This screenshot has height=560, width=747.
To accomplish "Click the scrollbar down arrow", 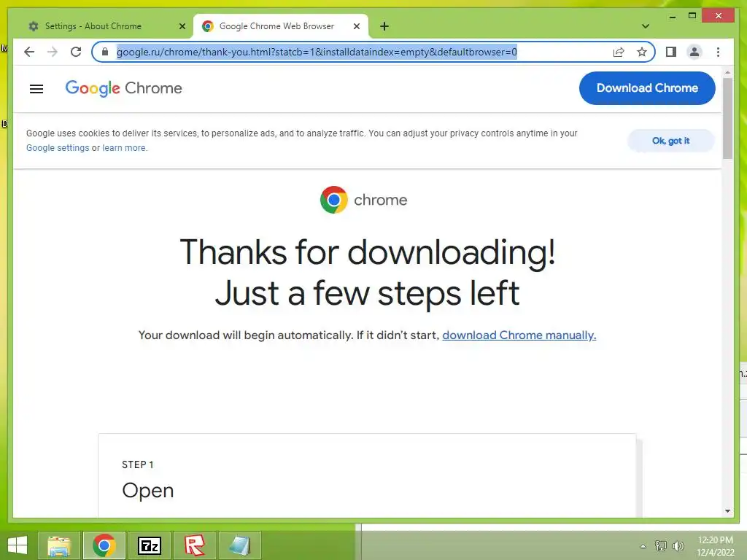I will (727, 511).
